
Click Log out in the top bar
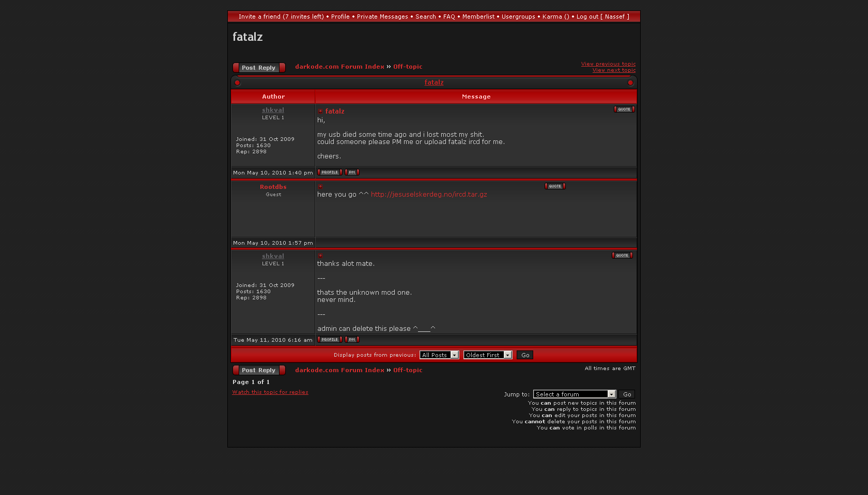pyautogui.click(x=587, y=17)
